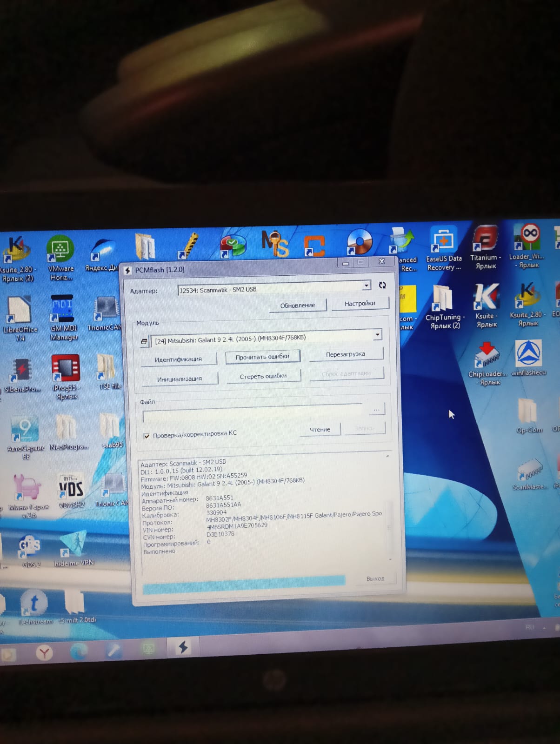Open ChipLoader desktop shortcut
Image resolution: width=560 pixels, height=744 pixels.
tap(487, 357)
